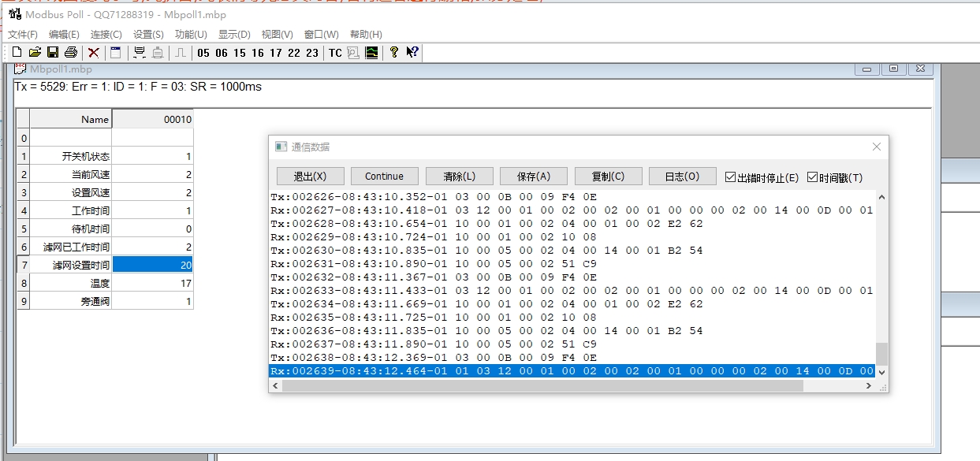Click the horizontal scrollbar right arrow
980x461 pixels.
pyautogui.click(x=869, y=386)
